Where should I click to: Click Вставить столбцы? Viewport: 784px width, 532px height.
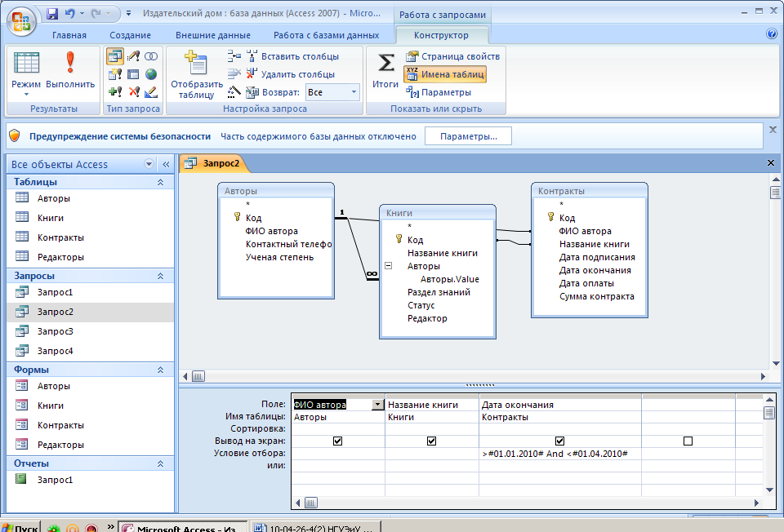pos(293,56)
